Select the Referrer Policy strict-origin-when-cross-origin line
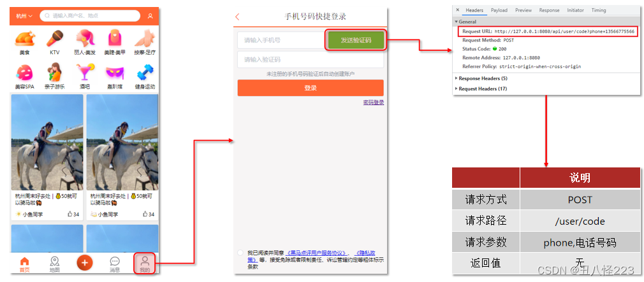This screenshot has height=282, width=644. click(521, 66)
